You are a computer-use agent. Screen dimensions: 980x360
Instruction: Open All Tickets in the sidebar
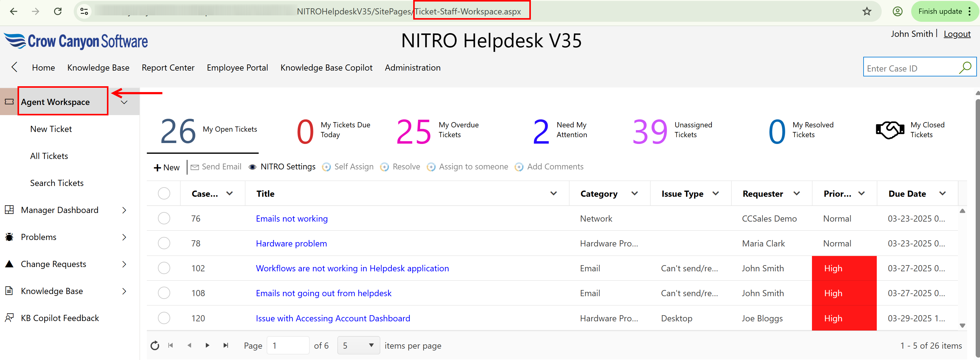[49, 156]
